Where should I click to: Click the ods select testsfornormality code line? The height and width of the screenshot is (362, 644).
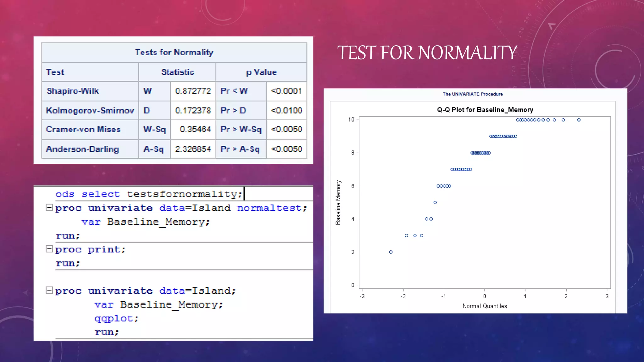pyautogui.click(x=149, y=194)
